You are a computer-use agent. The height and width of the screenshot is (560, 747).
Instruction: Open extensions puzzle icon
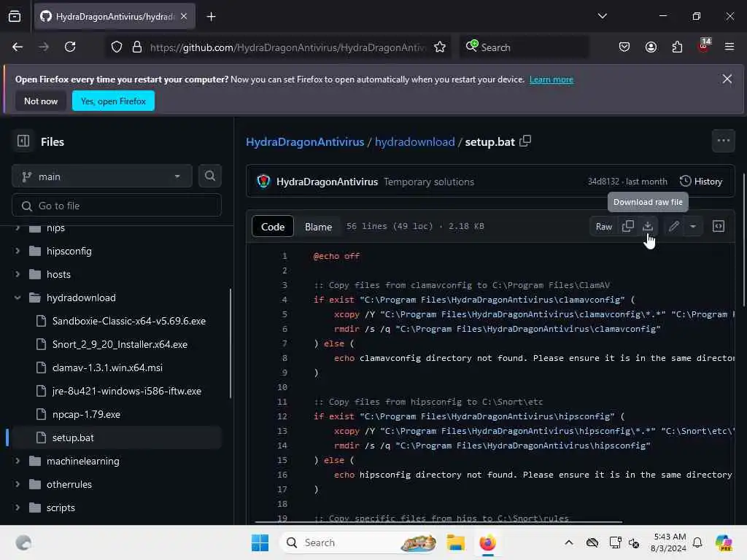pyautogui.click(x=677, y=47)
